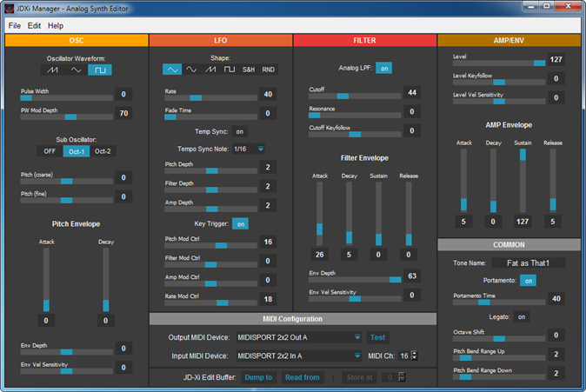Click the filter Cutoff slider
This screenshot has width=586, height=392.
pos(355,96)
